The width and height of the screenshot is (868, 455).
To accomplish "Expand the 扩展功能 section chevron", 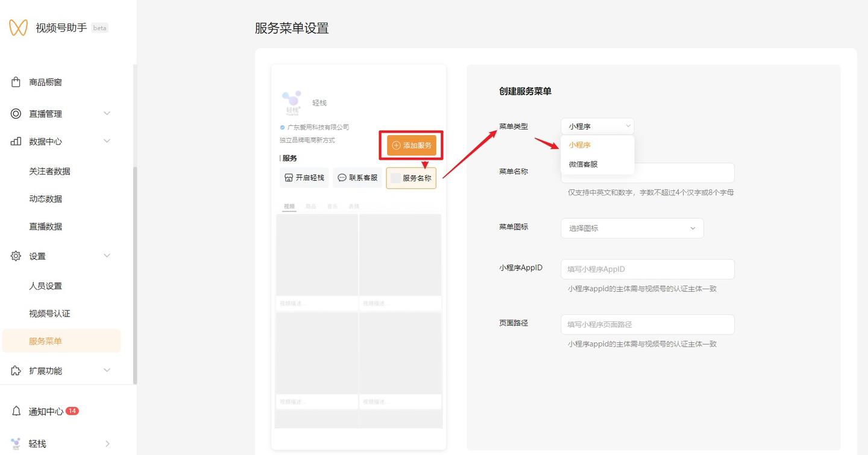I will click(x=107, y=370).
